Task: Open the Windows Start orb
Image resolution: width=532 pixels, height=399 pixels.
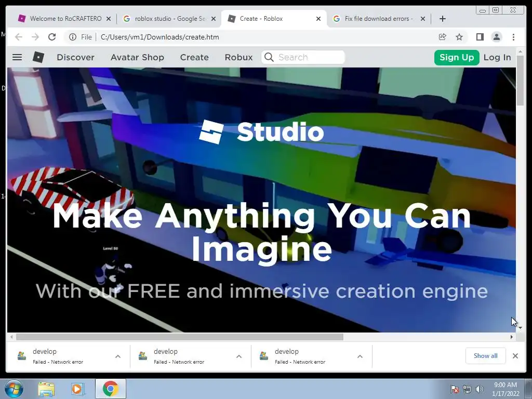Action: (x=14, y=389)
